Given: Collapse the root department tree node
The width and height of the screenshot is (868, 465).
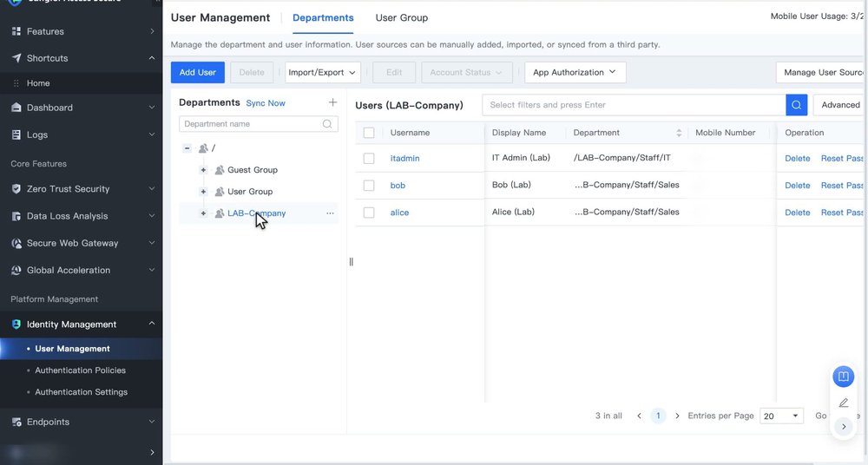Looking at the screenshot, I should (187, 148).
